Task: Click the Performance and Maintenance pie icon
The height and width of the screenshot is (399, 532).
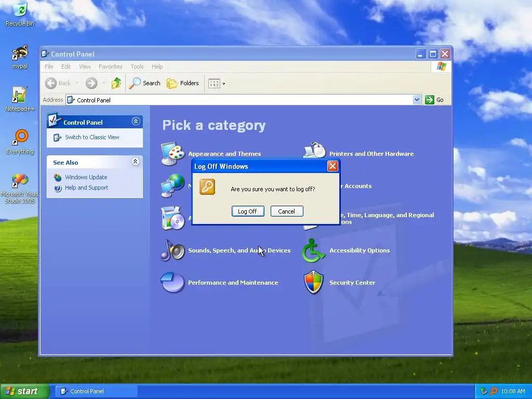Action: [x=172, y=282]
